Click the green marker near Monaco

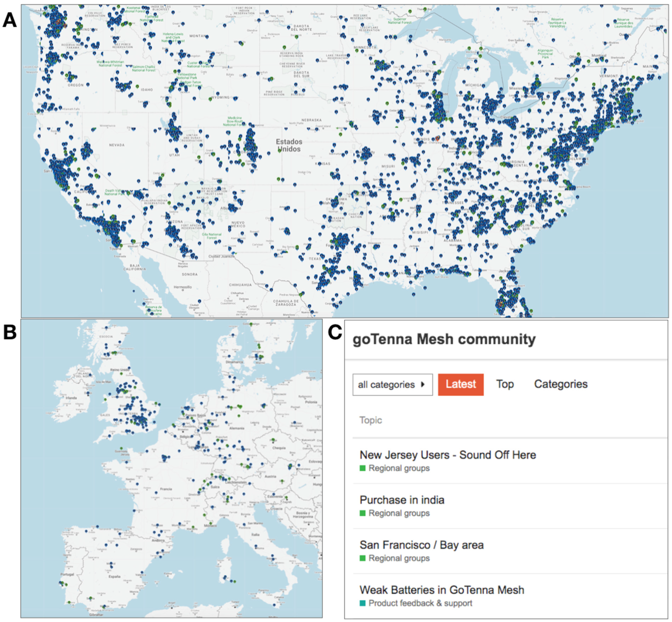point(211,523)
